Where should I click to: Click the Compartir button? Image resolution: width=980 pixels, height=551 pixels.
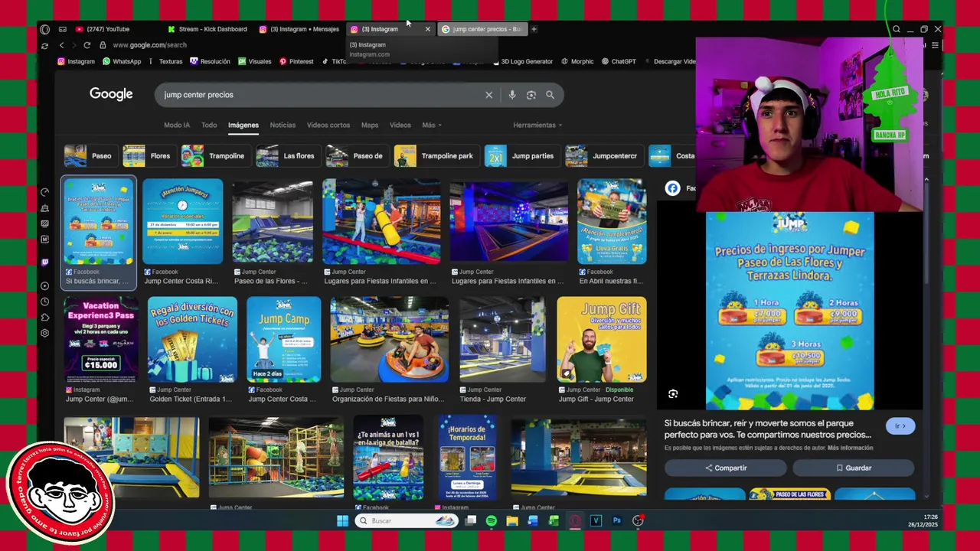(x=725, y=468)
